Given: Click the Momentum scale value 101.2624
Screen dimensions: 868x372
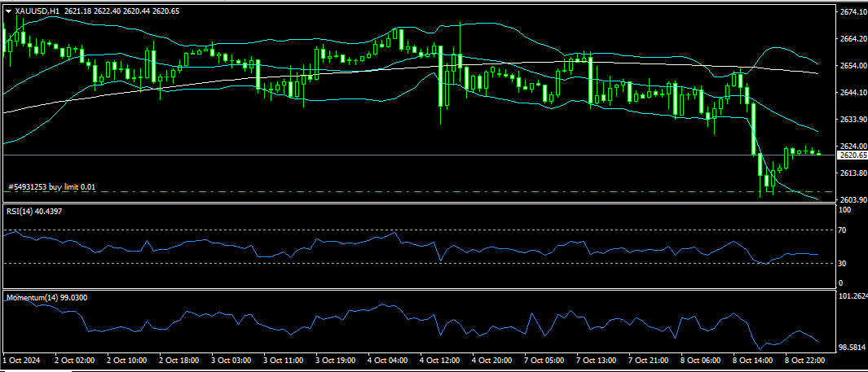Looking at the screenshot, I should (853, 297).
